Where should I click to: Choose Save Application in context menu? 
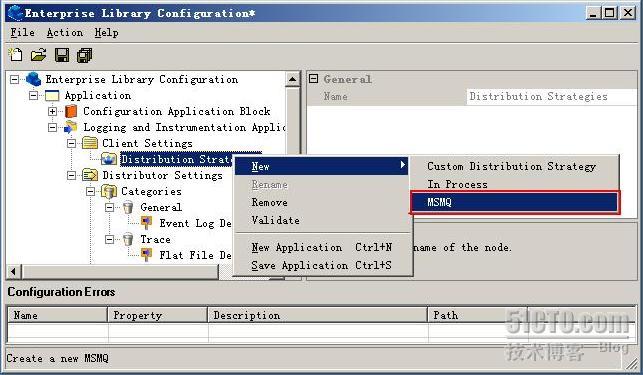pos(322,265)
